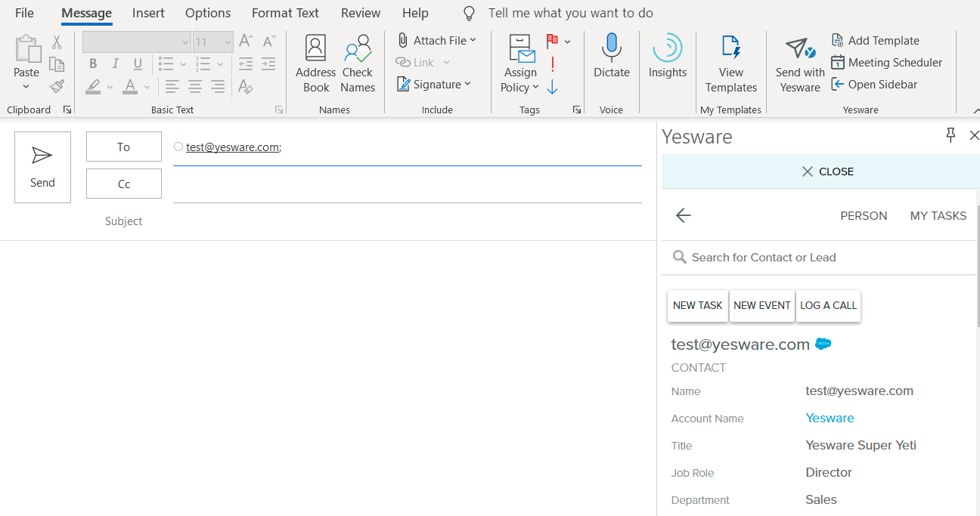This screenshot has height=516, width=980.
Task: Mark the message as Low Importance
Action: 553,87
